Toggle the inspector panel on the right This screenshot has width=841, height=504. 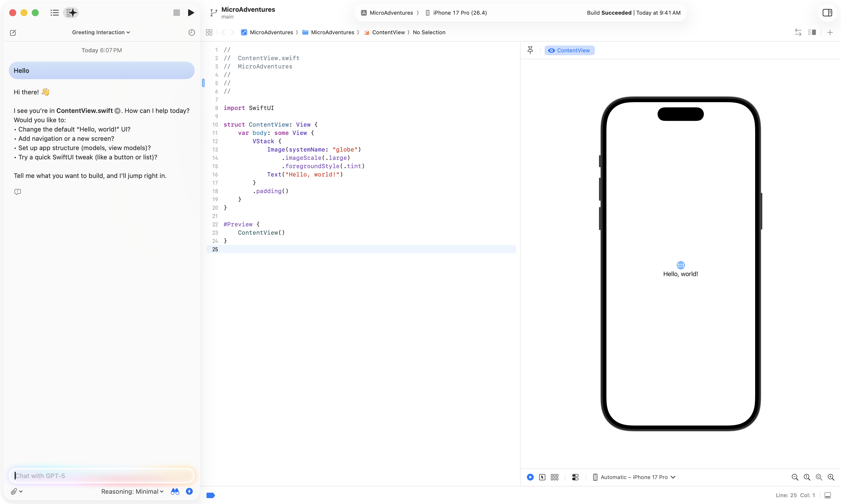tap(827, 13)
